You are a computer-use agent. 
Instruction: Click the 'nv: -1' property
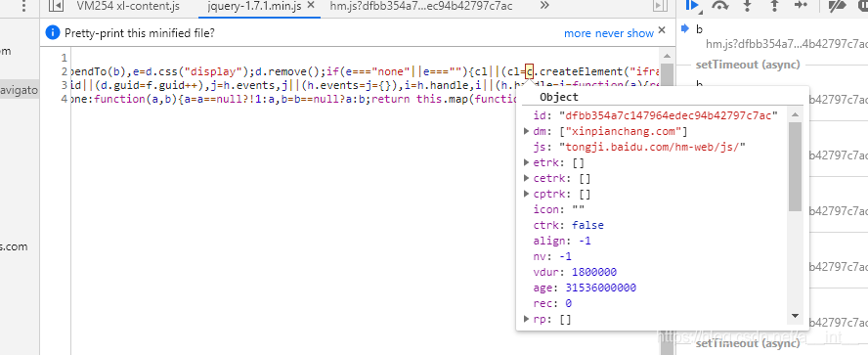point(552,256)
